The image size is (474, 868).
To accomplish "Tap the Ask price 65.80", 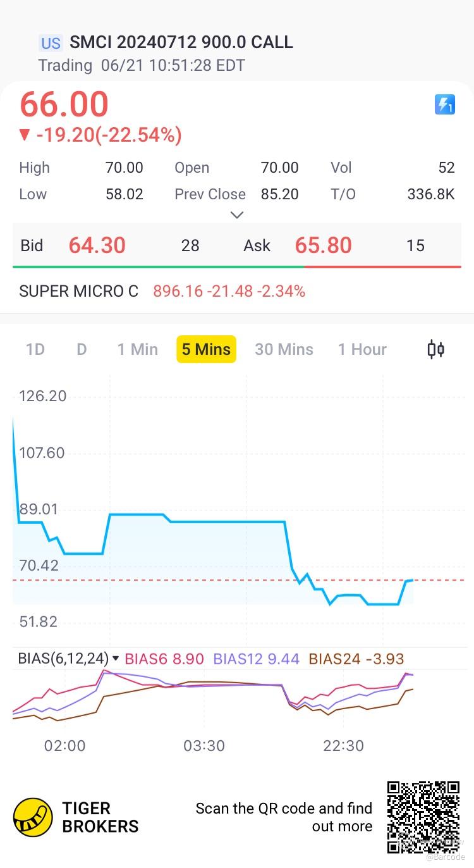I will (x=323, y=245).
